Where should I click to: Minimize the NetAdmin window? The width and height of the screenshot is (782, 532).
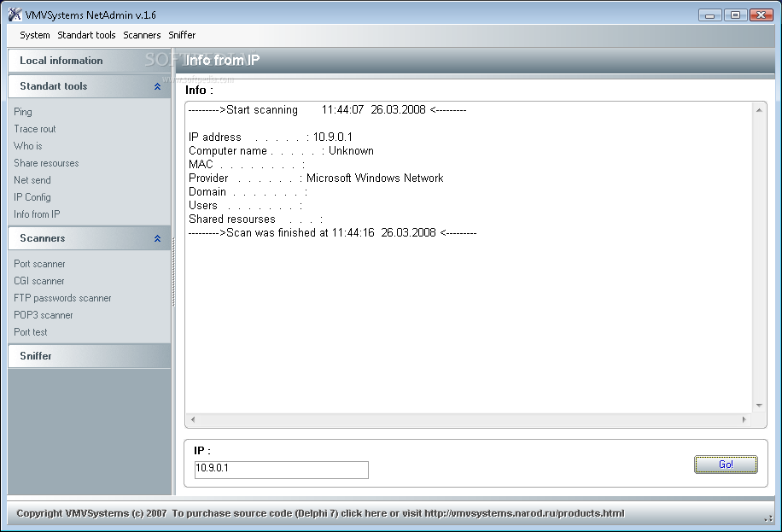[x=709, y=15]
